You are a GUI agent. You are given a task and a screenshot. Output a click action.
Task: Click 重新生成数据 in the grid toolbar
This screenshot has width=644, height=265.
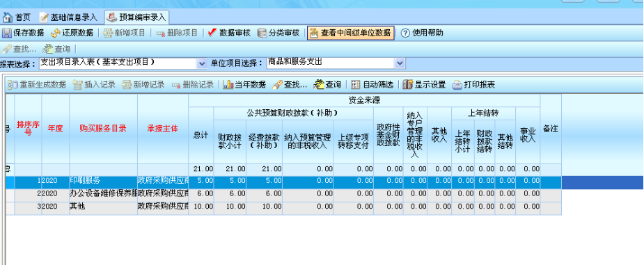(x=37, y=84)
